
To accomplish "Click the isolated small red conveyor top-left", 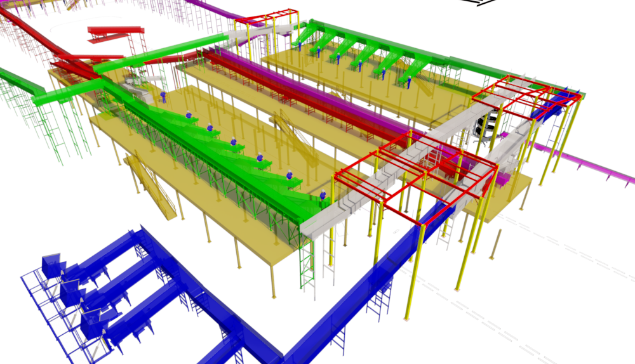I will (x=116, y=31).
